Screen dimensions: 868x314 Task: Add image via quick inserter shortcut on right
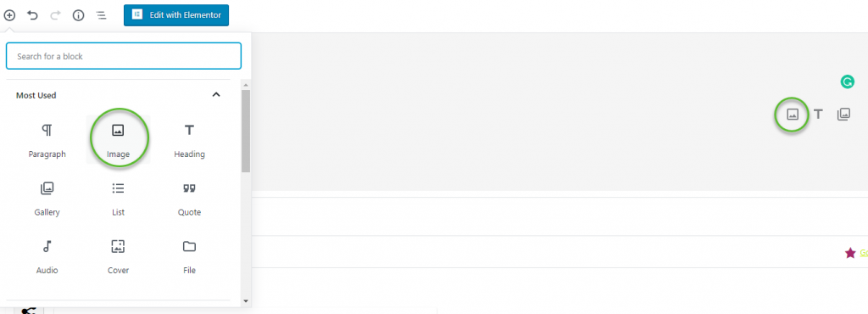[x=793, y=115]
